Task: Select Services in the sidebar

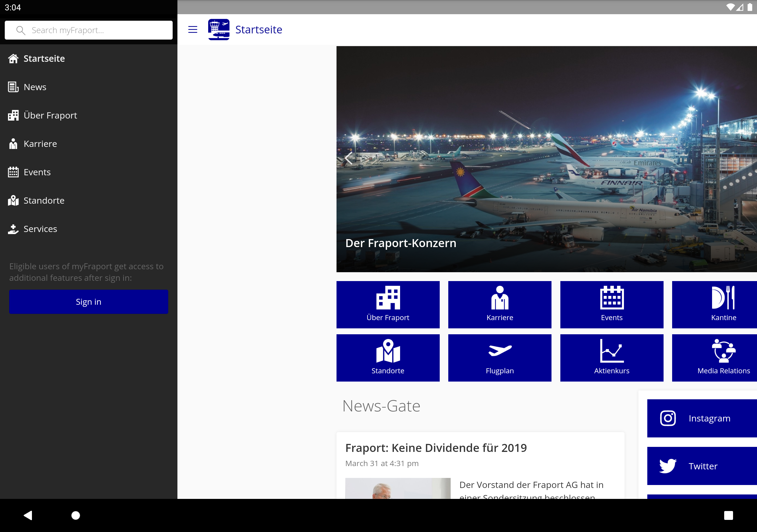Action: coord(40,229)
